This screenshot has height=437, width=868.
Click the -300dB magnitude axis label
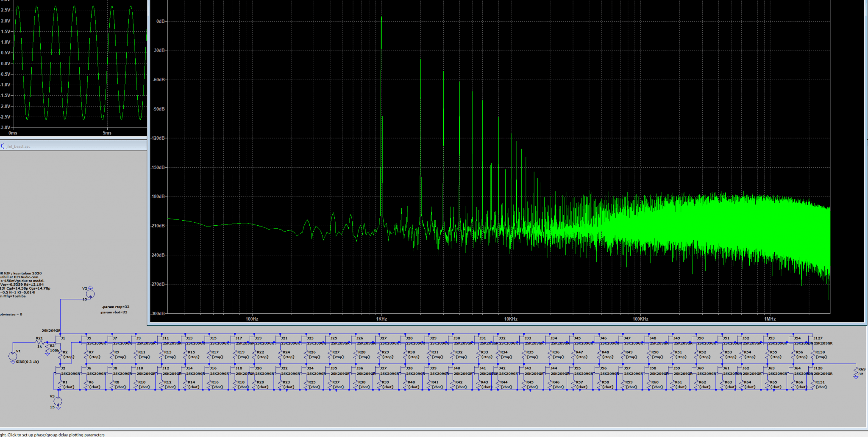[x=158, y=313]
